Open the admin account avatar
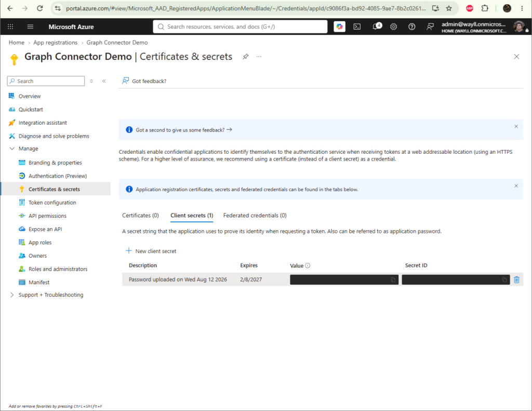Image resolution: width=532 pixels, height=411 pixels. point(519,26)
